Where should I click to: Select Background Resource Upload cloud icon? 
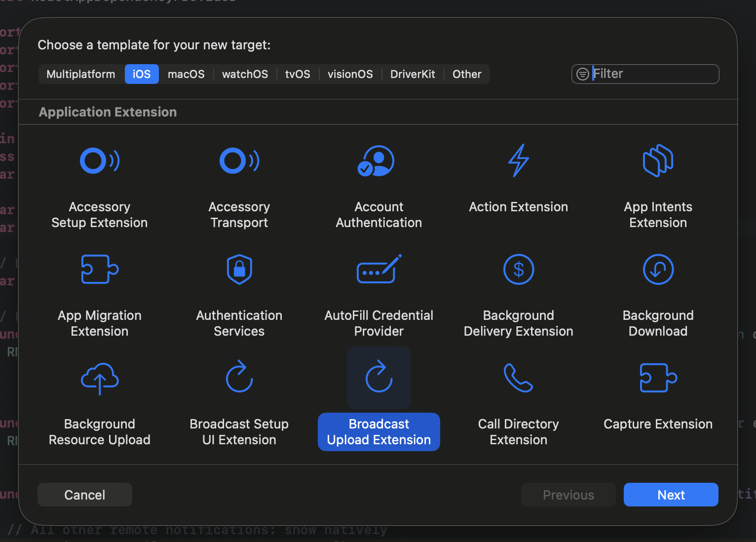point(100,379)
